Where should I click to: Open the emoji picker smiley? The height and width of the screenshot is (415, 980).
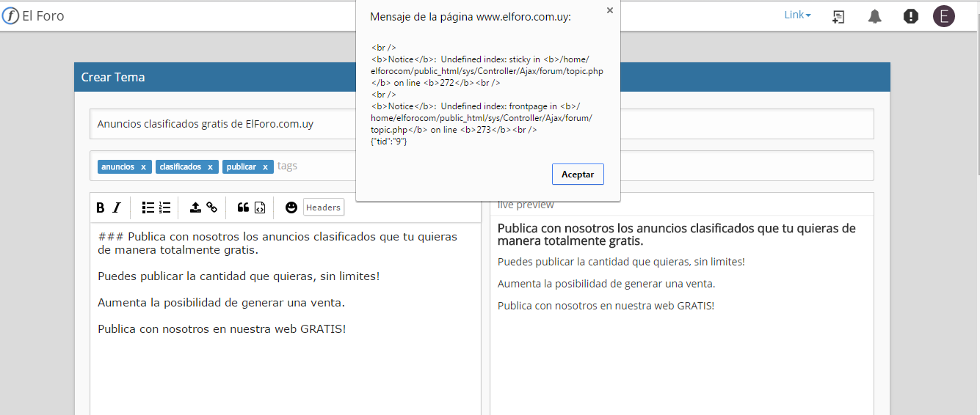tap(291, 207)
